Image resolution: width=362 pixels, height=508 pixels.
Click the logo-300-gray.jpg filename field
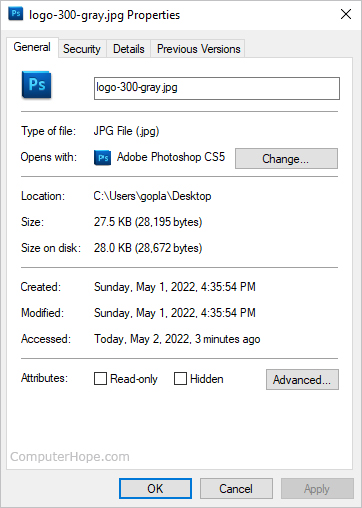pos(217,88)
